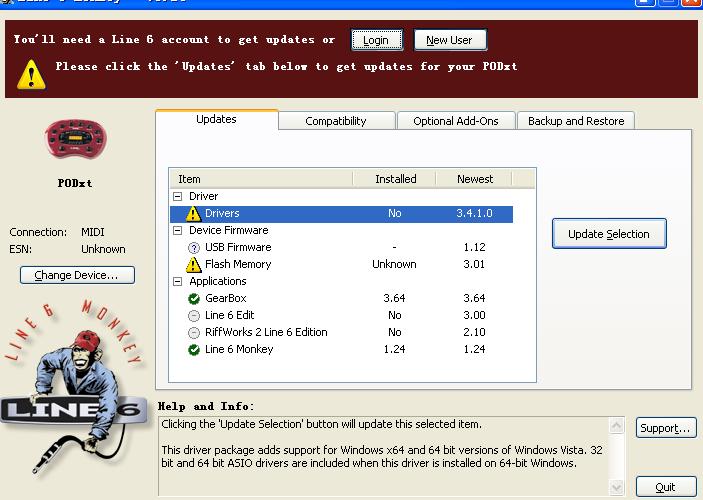Sort list by Installed column header

pos(395,179)
